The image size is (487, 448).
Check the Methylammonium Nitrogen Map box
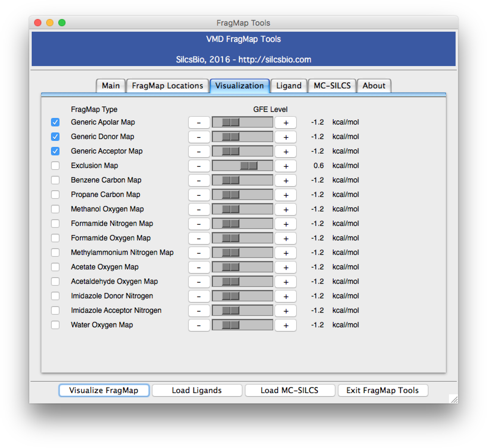[55, 253]
